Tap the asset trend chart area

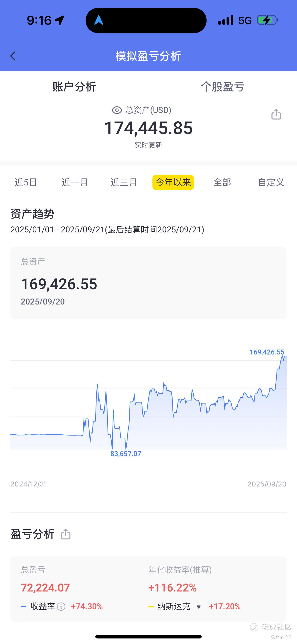(148, 403)
